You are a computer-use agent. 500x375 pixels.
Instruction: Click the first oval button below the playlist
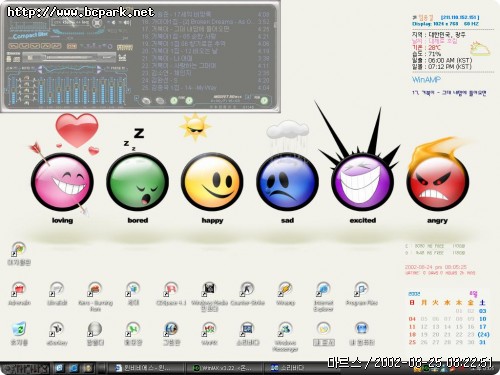pos(146,100)
